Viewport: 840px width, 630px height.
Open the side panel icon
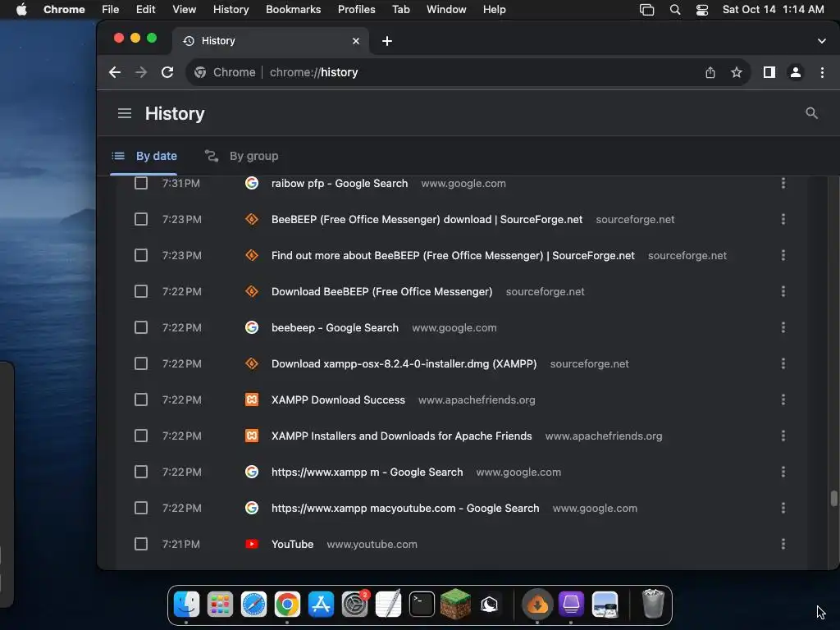coord(769,72)
